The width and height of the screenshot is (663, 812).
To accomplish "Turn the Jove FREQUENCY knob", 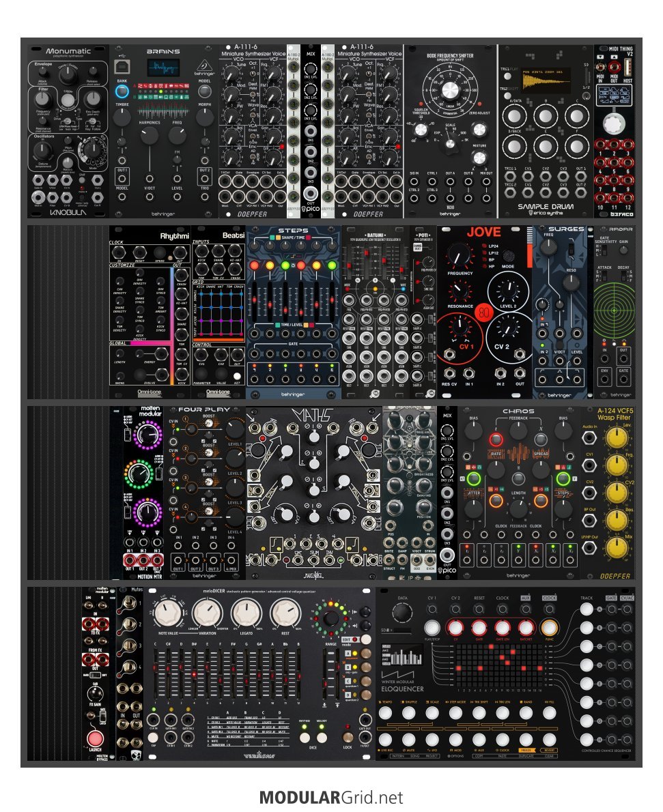I will point(460,256).
